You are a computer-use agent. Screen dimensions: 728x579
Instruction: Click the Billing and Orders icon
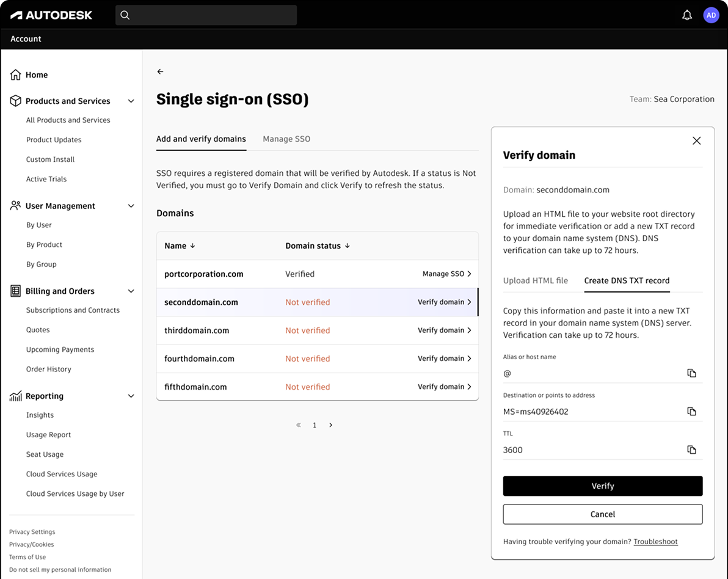pyautogui.click(x=15, y=291)
